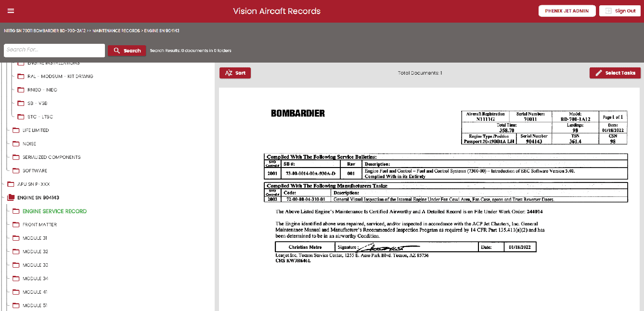Viewport: 644px width, 311px height.
Task: Focus the Search For input field
Action: pyautogui.click(x=54, y=50)
